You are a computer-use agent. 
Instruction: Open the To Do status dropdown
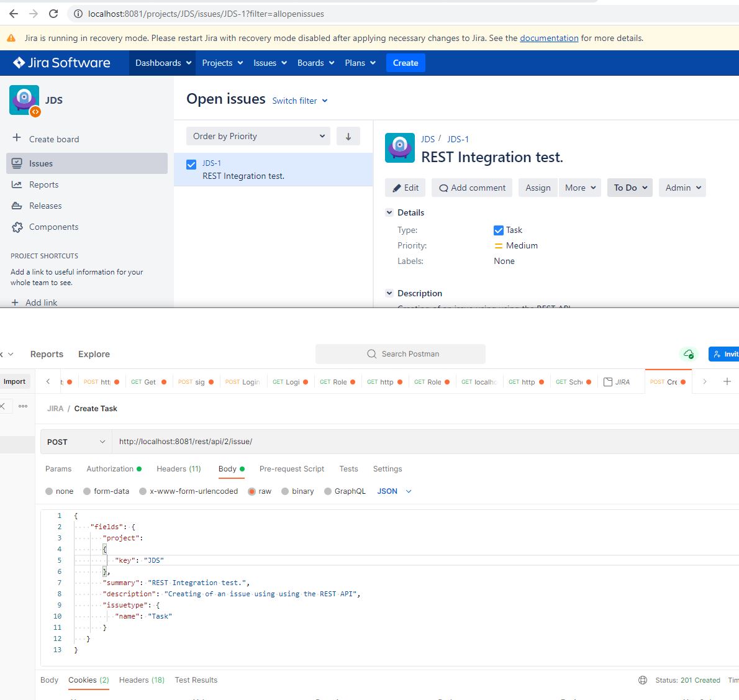click(630, 188)
